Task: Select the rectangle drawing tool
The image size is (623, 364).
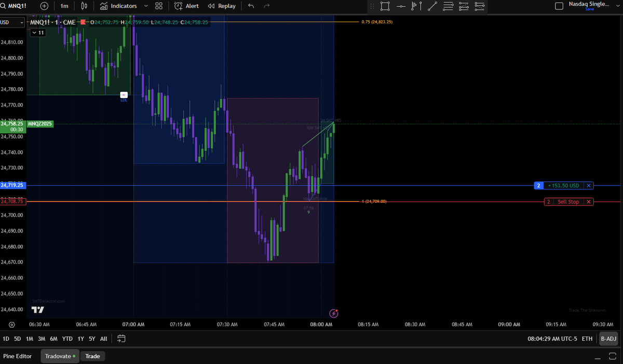Action: pyautogui.click(x=385, y=6)
